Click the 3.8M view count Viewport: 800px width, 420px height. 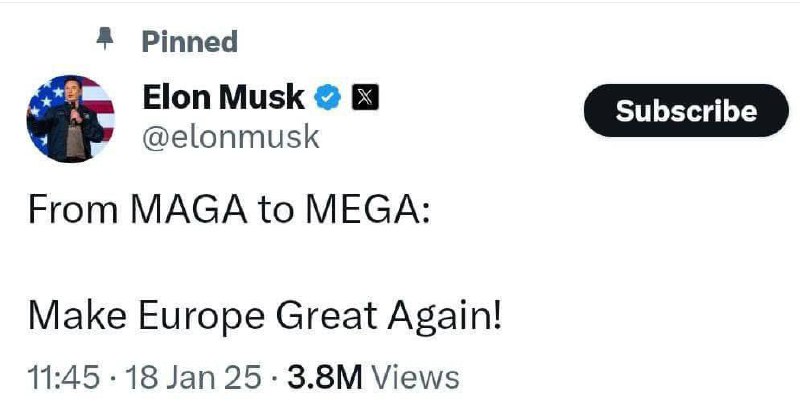click(324, 377)
